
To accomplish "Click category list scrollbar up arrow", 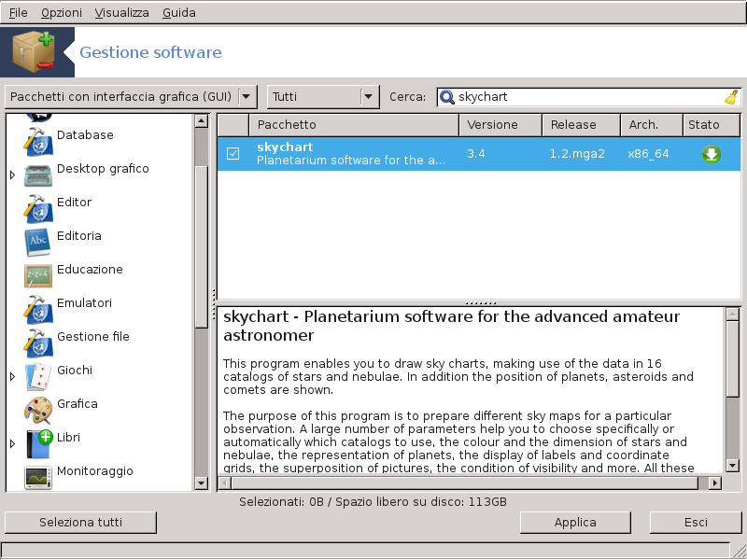I will coord(202,121).
